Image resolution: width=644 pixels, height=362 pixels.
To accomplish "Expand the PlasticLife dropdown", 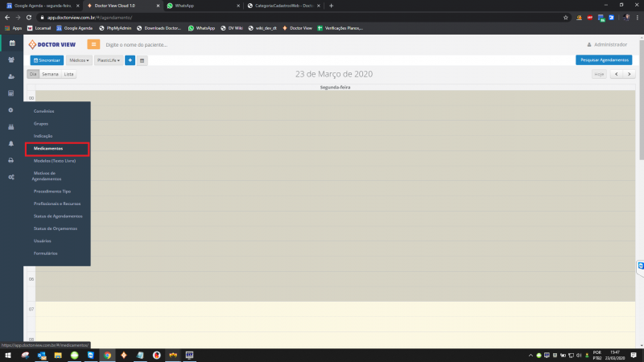I will 108,60.
